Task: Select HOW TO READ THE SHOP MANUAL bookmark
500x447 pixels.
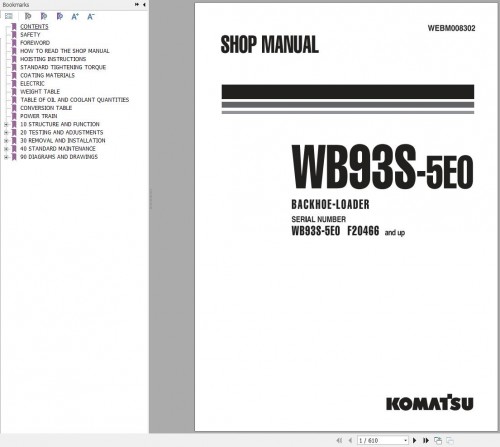Action: [65, 51]
